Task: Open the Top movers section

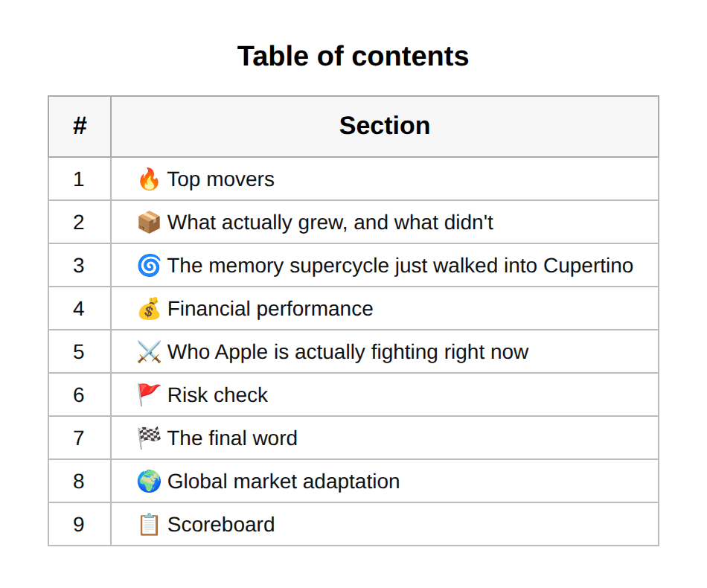Action: (x=220, y=179)
